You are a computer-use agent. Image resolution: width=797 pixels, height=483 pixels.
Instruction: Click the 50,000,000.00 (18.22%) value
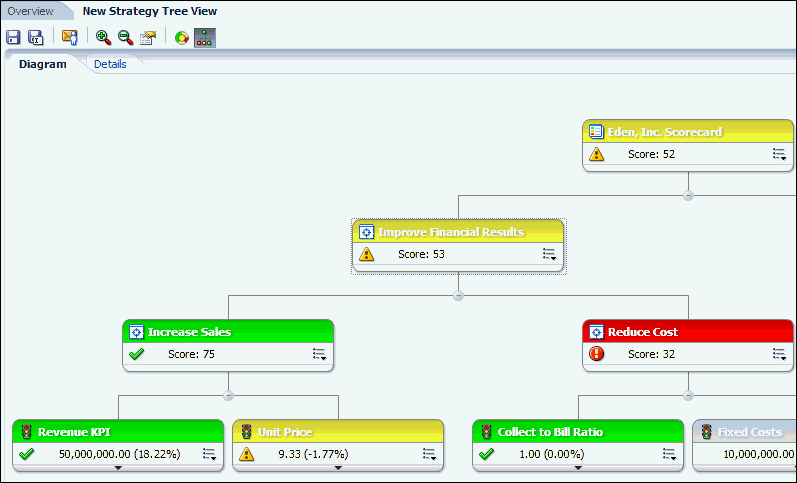[x=119, y=454]
